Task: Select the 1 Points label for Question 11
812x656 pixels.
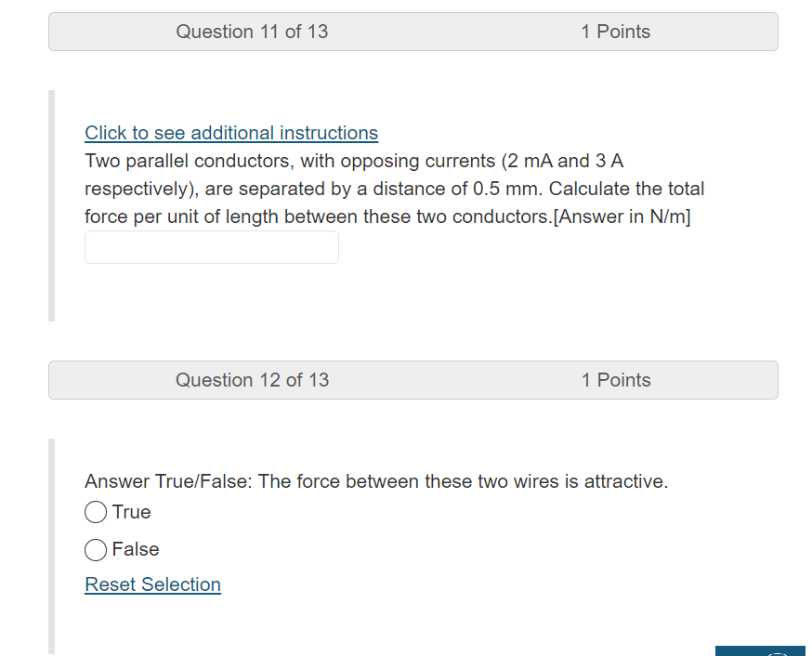Action: (615, 31)
